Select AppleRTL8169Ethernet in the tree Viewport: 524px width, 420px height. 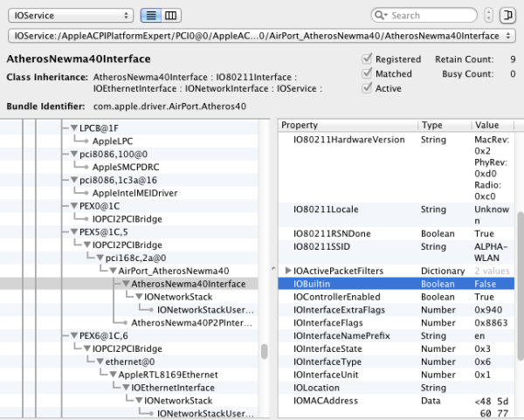pyautogui.click(x=163, y=375)
